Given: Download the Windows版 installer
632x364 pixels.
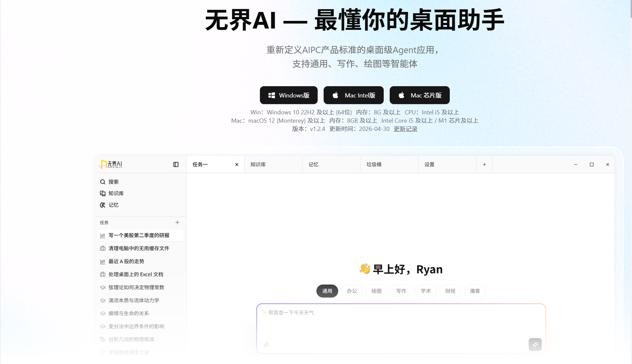Looking at the screenshot, I should [x=288, y=95].
